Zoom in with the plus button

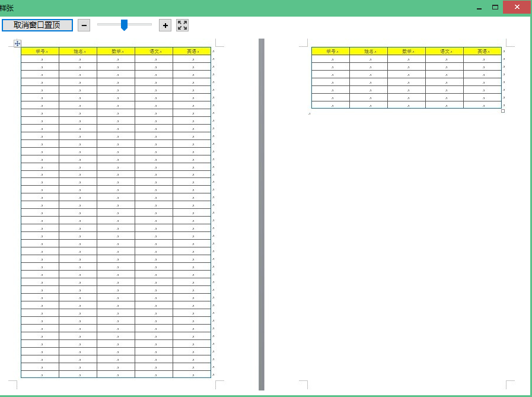(x=165, y=25)
